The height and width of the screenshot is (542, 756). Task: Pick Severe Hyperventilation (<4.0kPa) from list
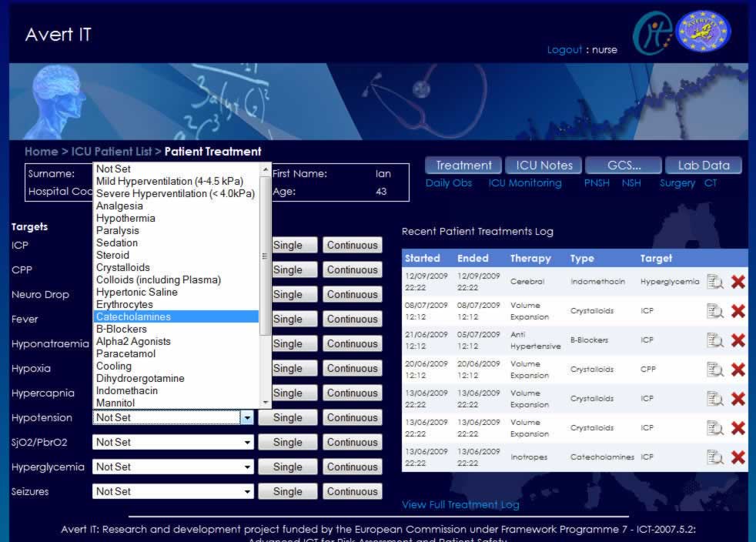point(176,193)
